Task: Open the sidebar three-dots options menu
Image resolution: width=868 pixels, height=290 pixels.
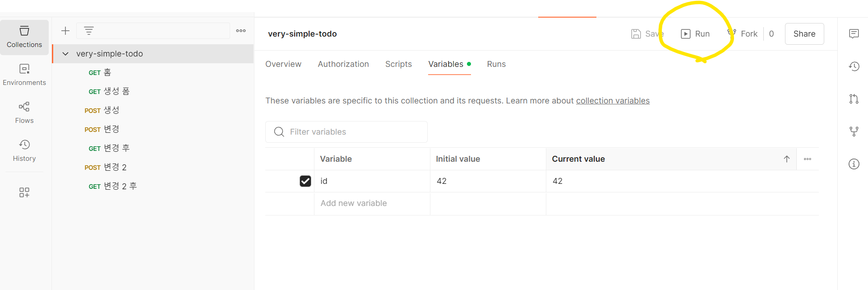Action: click(x=241, y=31)
